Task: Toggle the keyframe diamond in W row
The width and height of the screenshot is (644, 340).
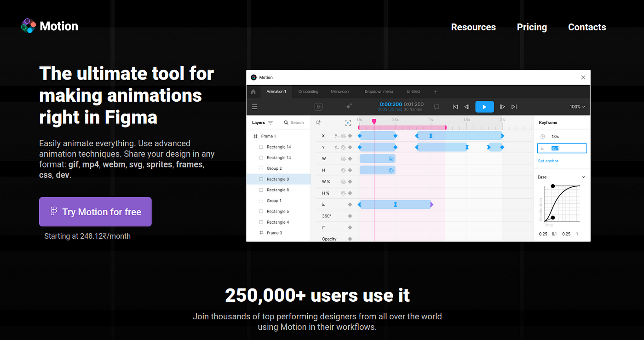Action: click(x=350, y=159)
